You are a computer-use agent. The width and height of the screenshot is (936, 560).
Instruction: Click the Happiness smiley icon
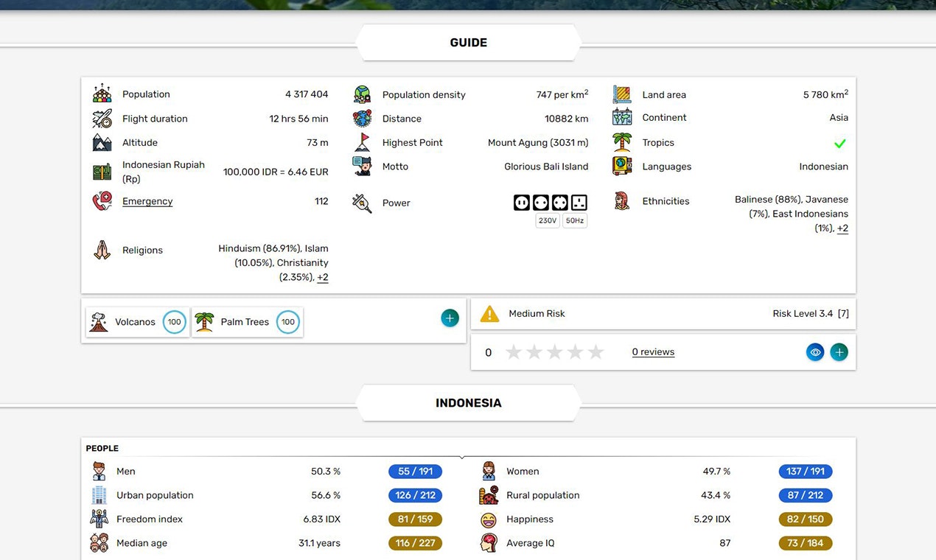point(488,519)
